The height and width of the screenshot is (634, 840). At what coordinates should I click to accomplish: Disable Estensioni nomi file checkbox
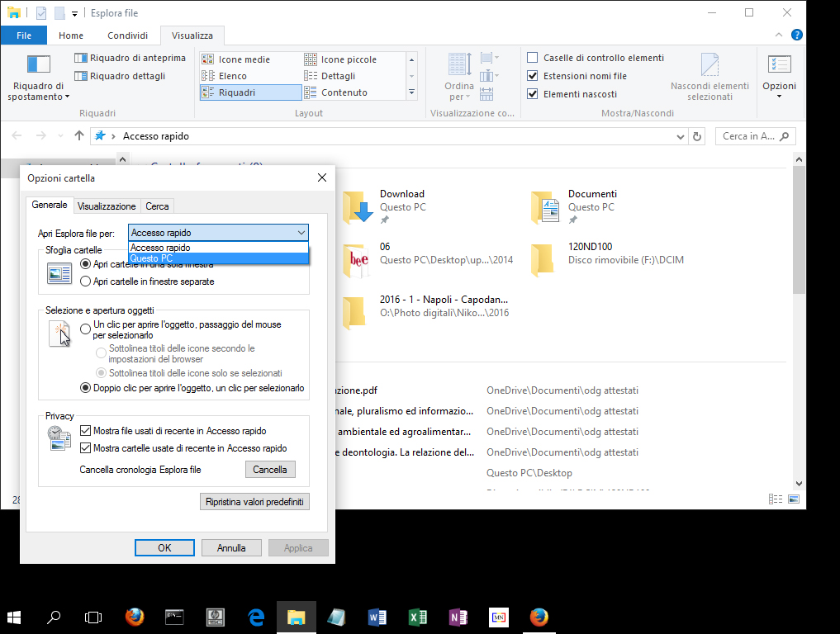(x=532, y=75)
